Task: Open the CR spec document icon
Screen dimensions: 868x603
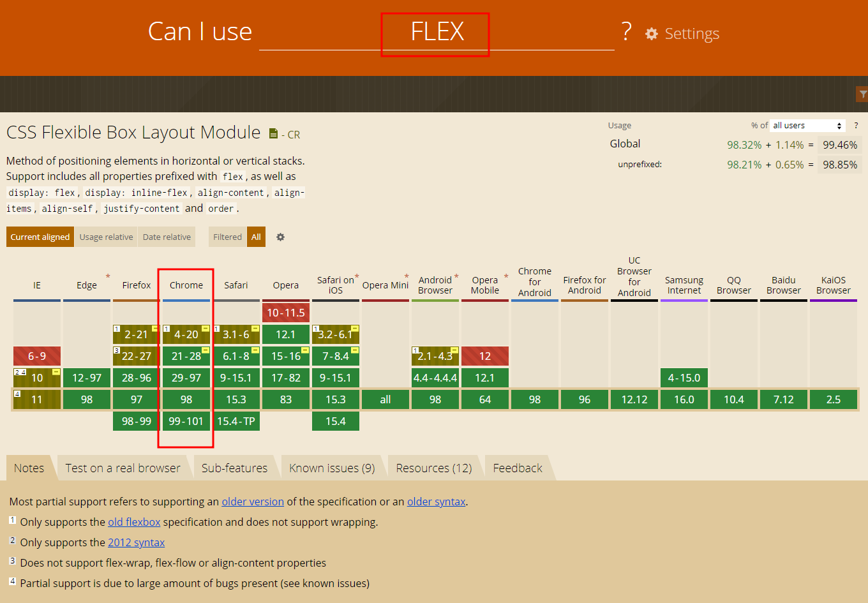Action: pos(273,133)
